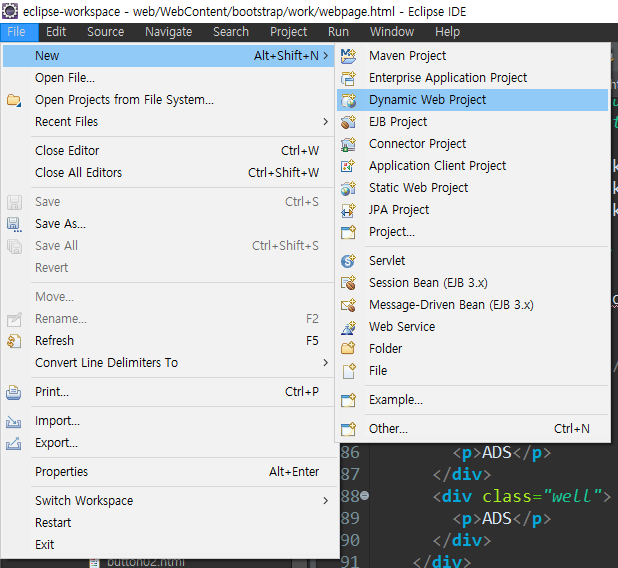The image size is (618, 568).
Task: Collapse the code fold marker at line 88
Action: (365, 495)
